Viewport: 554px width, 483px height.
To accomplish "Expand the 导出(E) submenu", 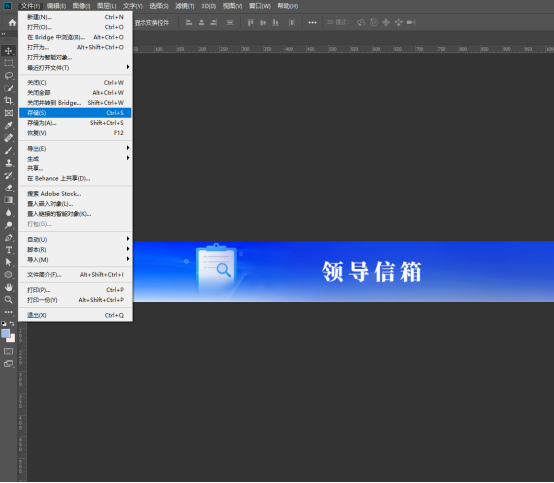I will [75, 148].
